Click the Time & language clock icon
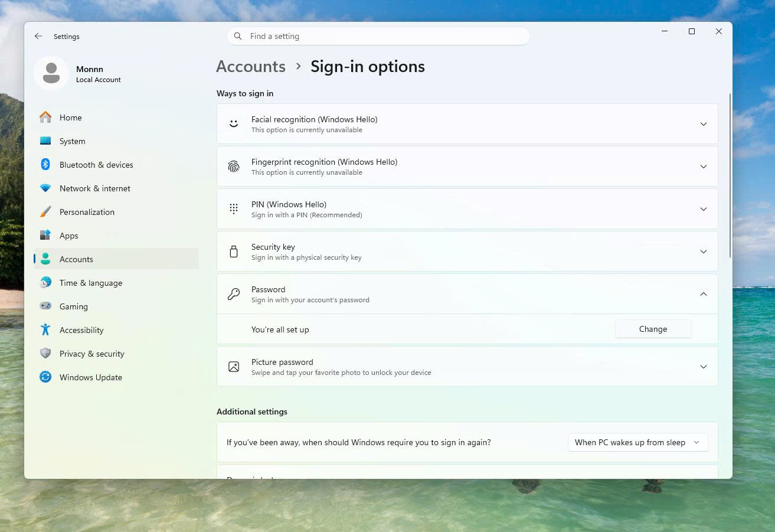 point(45,283)
